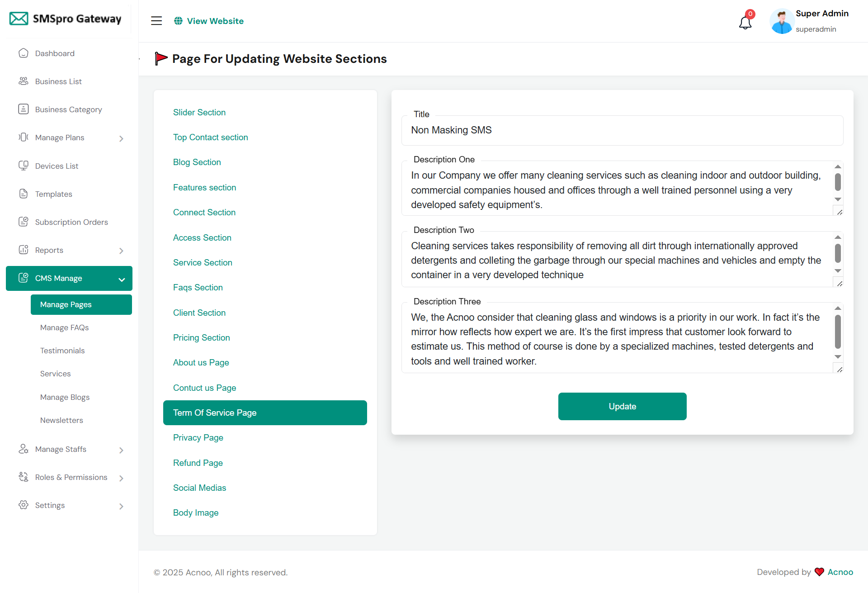Viewport: 868px width, 593px height.
Task: Select Manage FAQs in the sidebar
Action: (64, 327)
